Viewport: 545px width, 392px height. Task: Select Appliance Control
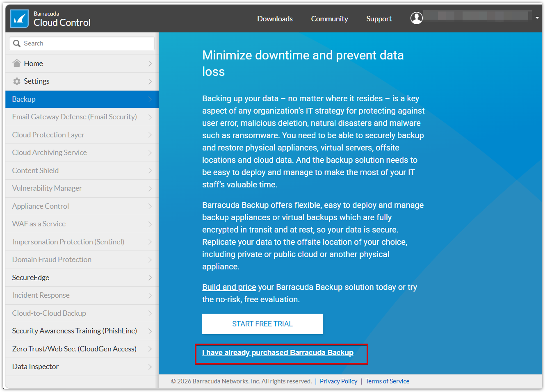click(82, 206)
